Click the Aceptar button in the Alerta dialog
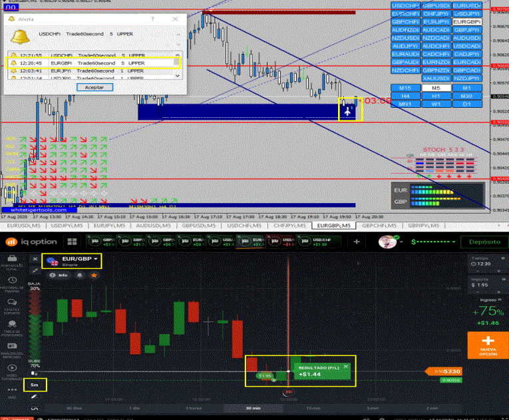509x420 pixels. pos(94,87)
